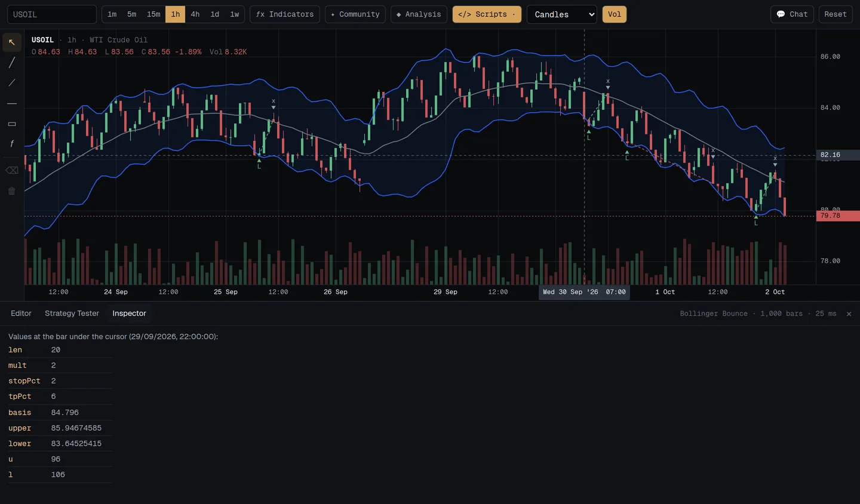860x504 pixels.
Task: Click the Vol 8.32K readout
Action: click(228, 52)
